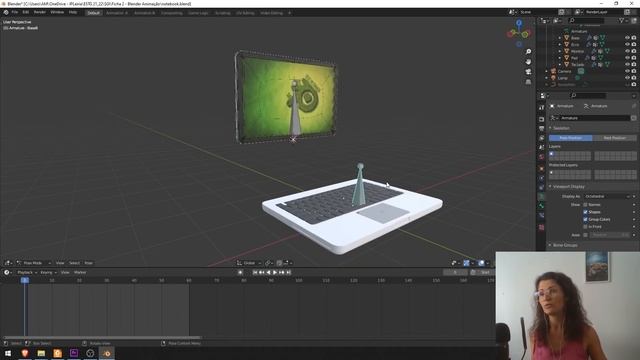Open the last red properties tab icon
The height and width of the screenshot is (360, 640).
click(x=542, y=227)
